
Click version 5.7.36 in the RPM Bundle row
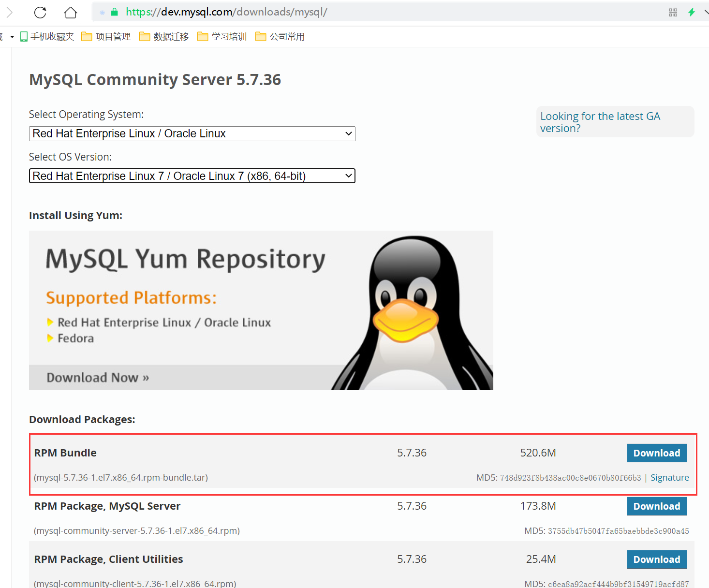point(412,453)
